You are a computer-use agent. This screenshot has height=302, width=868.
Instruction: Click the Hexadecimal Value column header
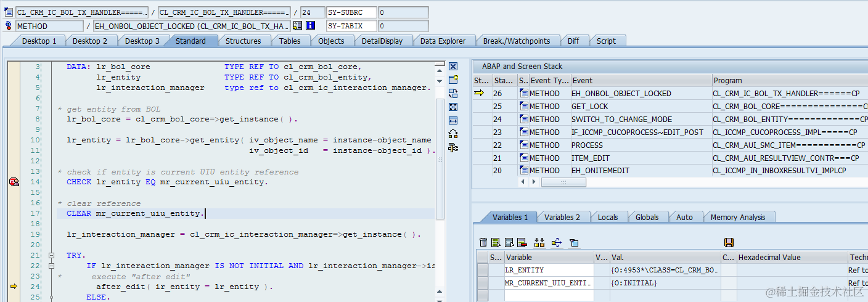tap(792, 257)
